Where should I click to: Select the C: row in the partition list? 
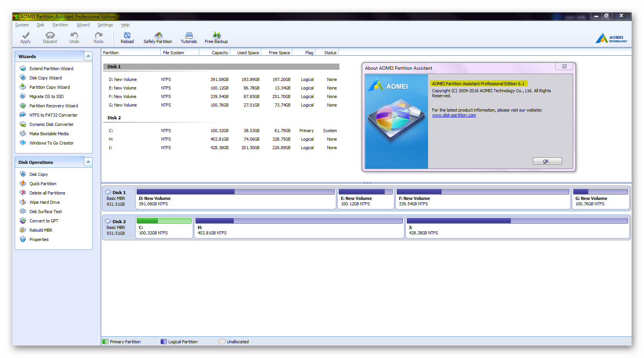point(221,131)
